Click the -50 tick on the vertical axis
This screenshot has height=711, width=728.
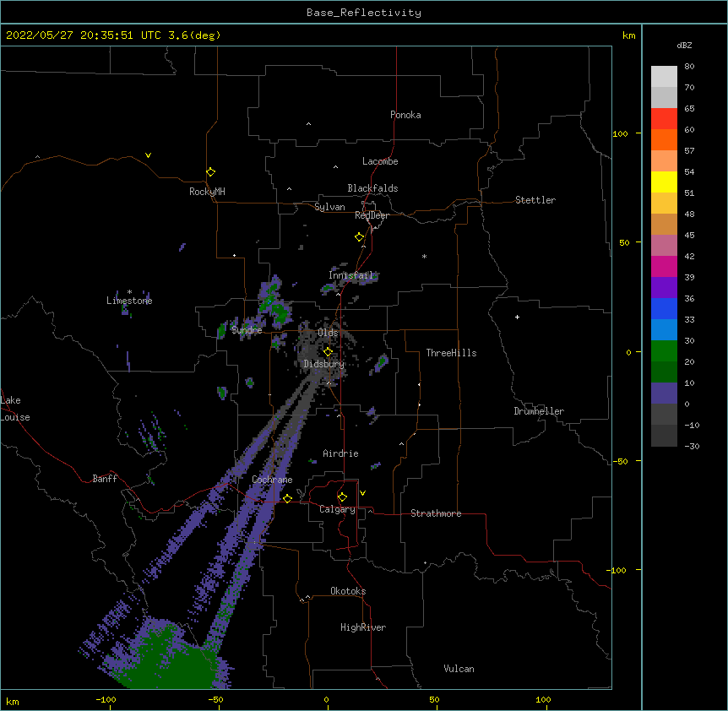[620, 461]
